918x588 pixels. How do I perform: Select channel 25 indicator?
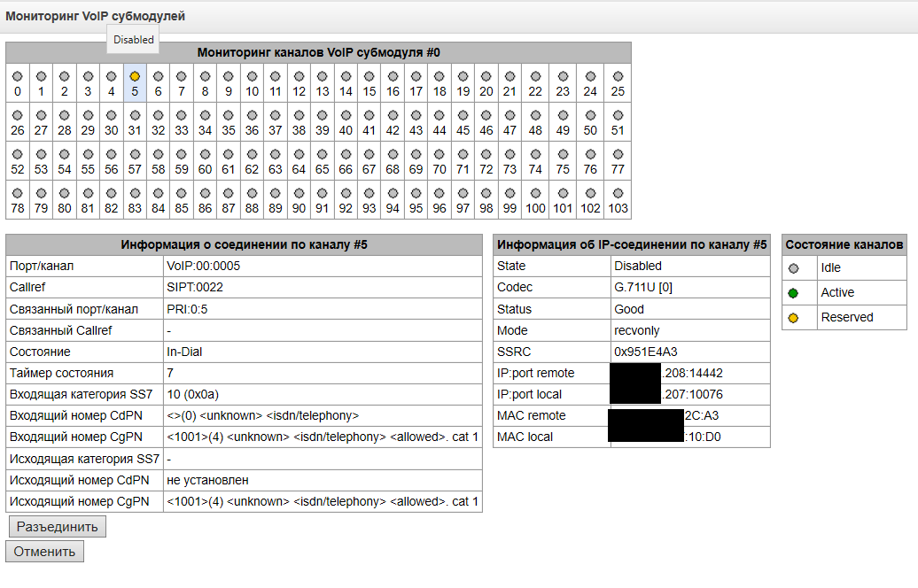click(x=618, y=76)
